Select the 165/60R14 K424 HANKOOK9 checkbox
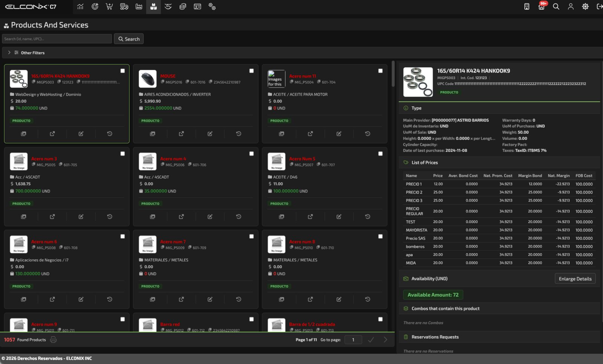The height and width of the screenshot is (364, 603). coord(122,71)
